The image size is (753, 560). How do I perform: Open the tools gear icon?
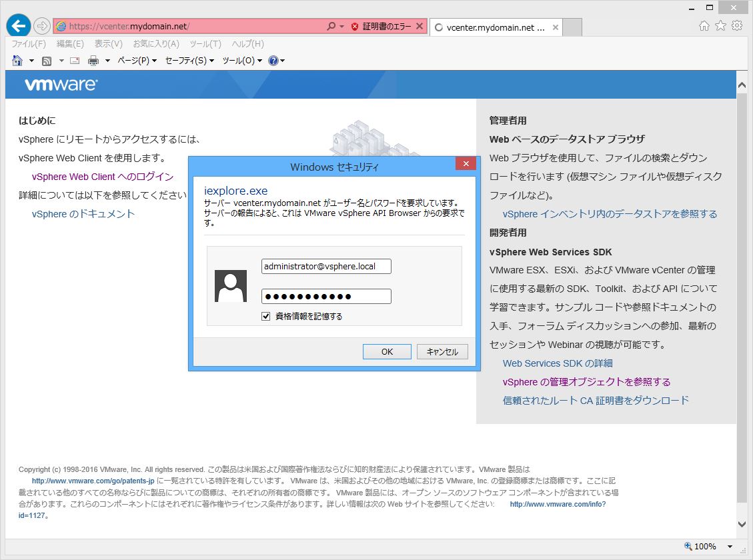(x=737, y=25)
